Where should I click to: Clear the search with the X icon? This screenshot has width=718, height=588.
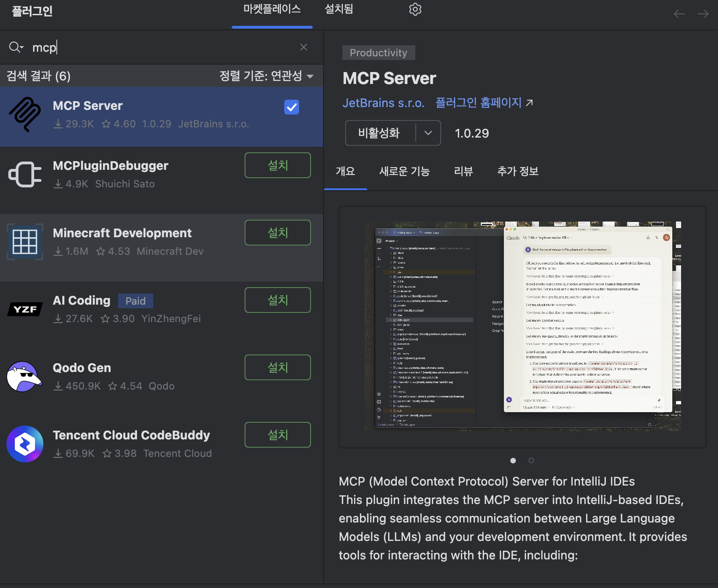[304, 47]
